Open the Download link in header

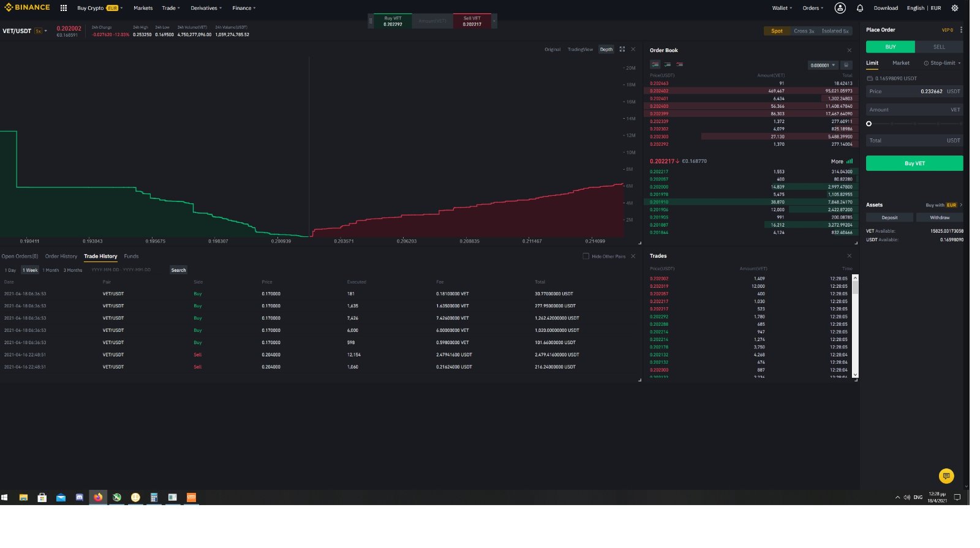pyautogui.click(x=886, y=8)
